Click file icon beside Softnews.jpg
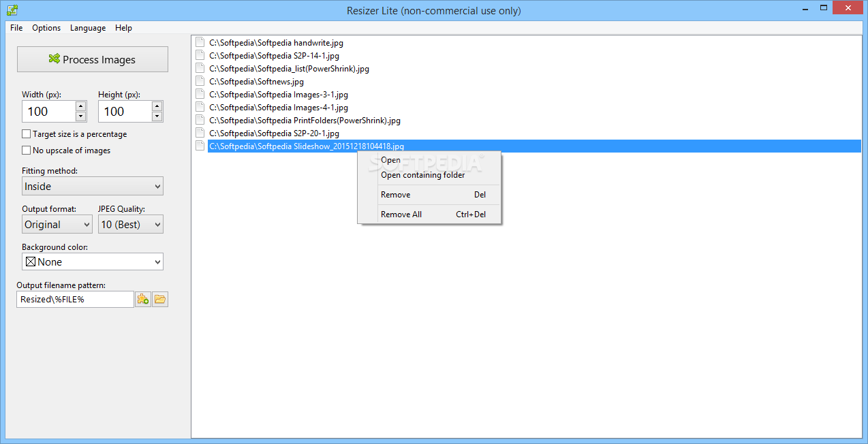 pyautogui.click(x=200, y=81)
